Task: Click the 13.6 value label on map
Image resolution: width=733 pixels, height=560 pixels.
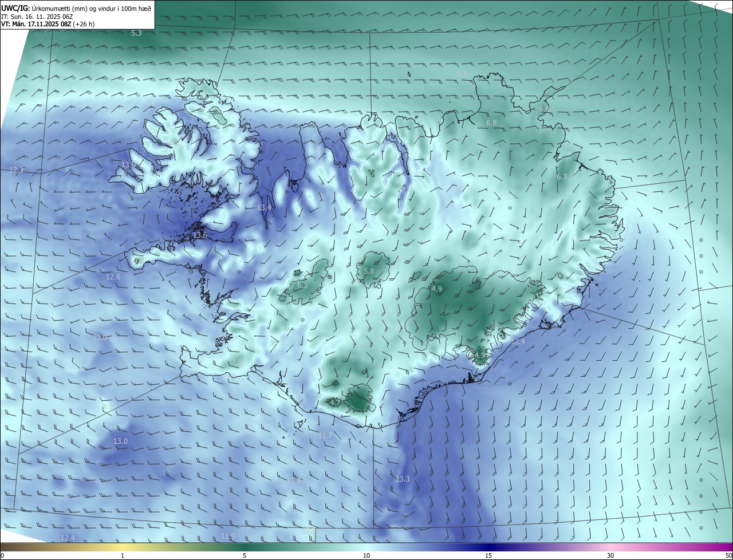Action: tap(200, 235)
